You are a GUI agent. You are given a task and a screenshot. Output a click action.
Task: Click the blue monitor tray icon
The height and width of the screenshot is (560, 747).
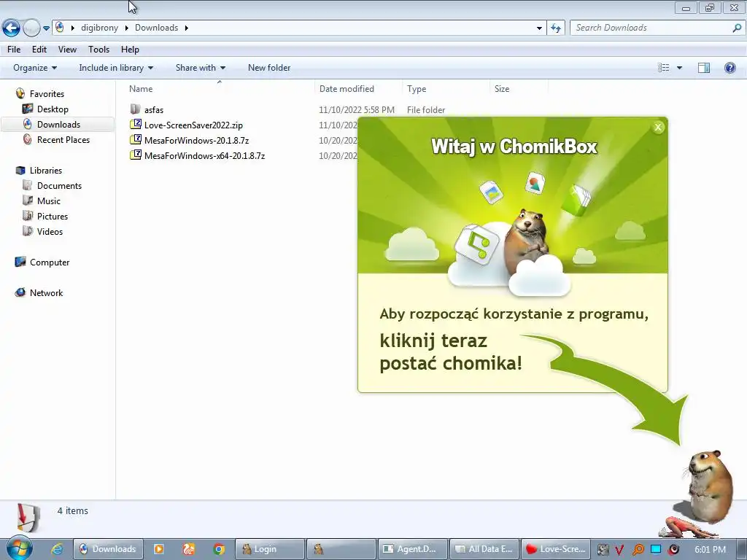[x=656, y=549]
